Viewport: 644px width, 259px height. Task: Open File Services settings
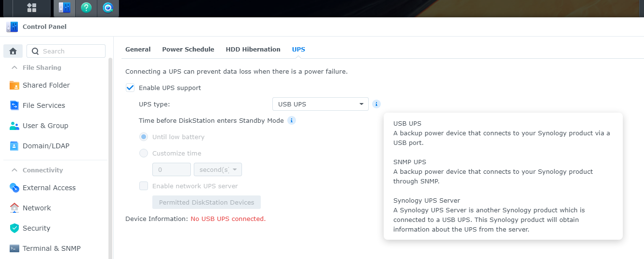(x=43, y=105)
